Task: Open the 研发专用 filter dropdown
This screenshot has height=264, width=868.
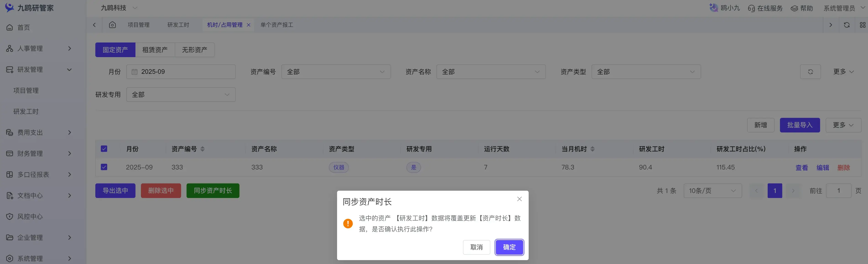Action: 181,95
